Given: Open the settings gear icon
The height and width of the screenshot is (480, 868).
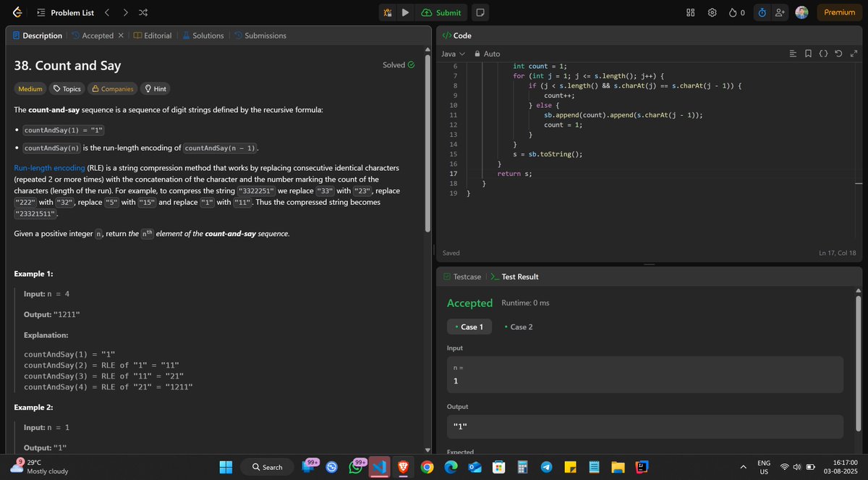Looking at the screenshot, I should click(712, 12).
